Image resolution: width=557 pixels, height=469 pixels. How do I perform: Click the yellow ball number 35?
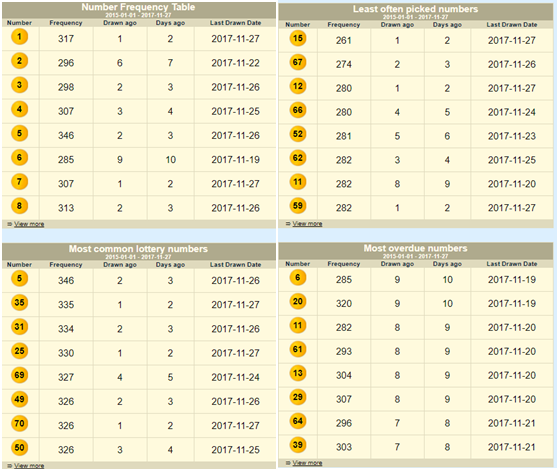coord(20,303)
